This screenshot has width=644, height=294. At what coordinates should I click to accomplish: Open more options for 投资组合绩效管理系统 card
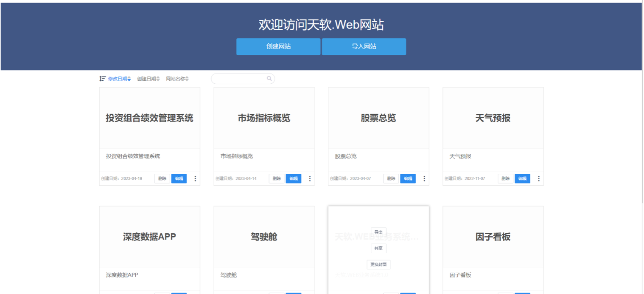(x=195, y=179)
